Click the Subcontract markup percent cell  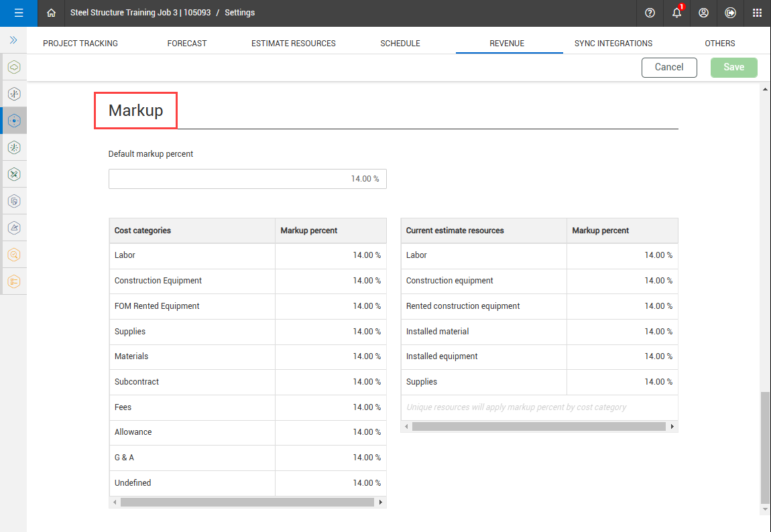click(x=331, y=382)
